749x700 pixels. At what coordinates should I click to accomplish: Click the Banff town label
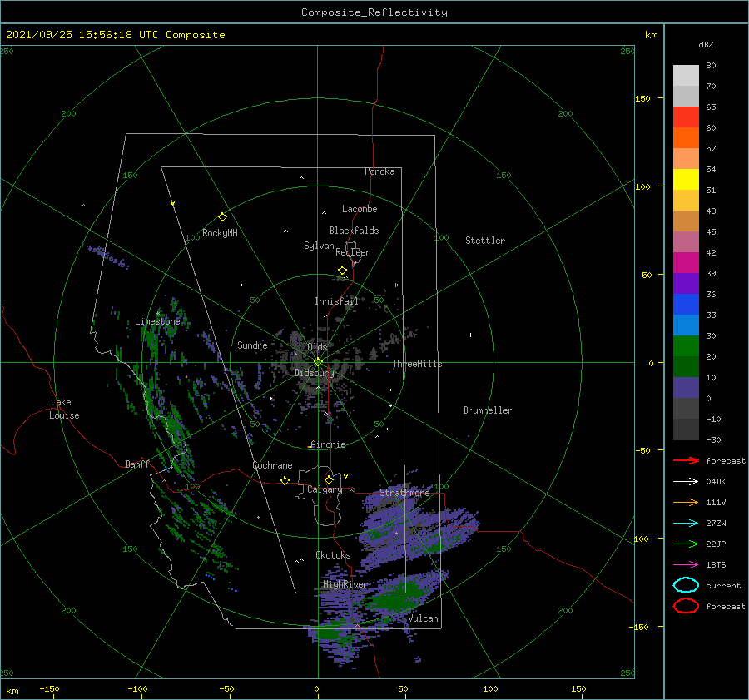[x=137, y=464]
